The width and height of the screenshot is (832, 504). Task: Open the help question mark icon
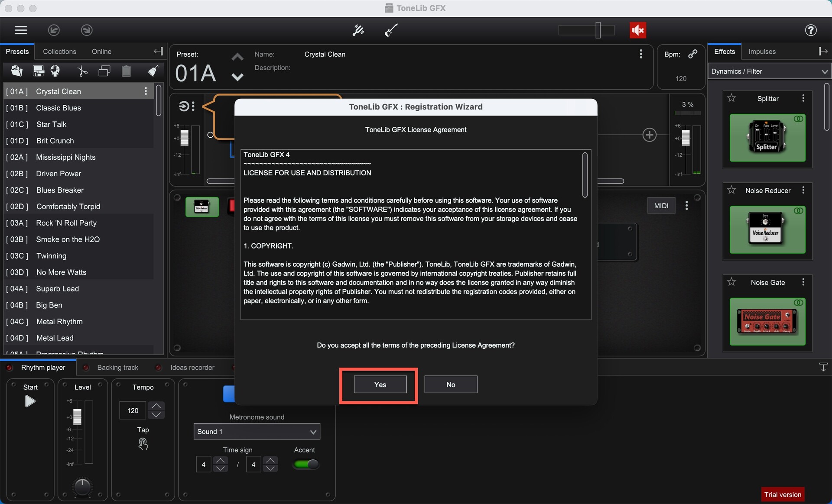coord(811,30)
